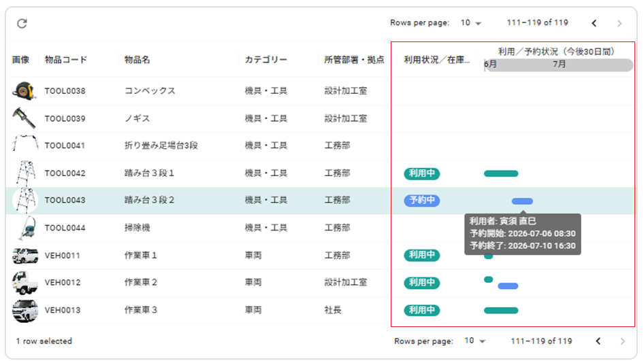This screenshot has height=361, width=644.
Task: Select the TOOL0038 code cell
Action: click(65, 91)
